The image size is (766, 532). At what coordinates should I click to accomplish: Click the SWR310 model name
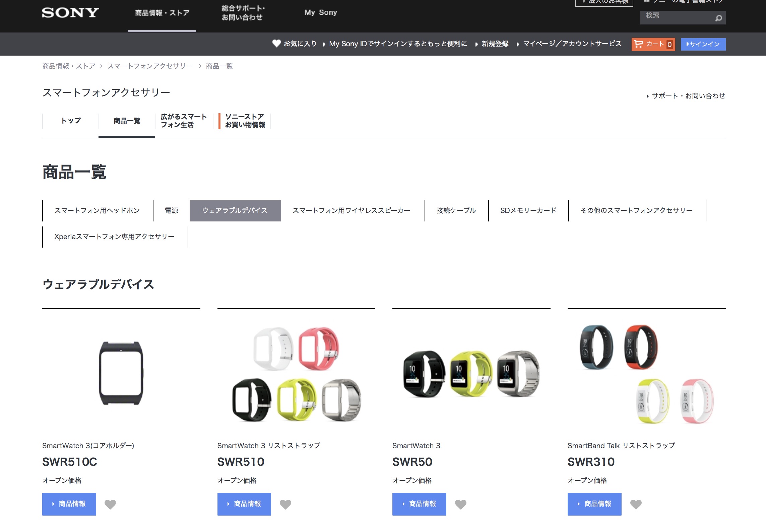pos(591,462)
